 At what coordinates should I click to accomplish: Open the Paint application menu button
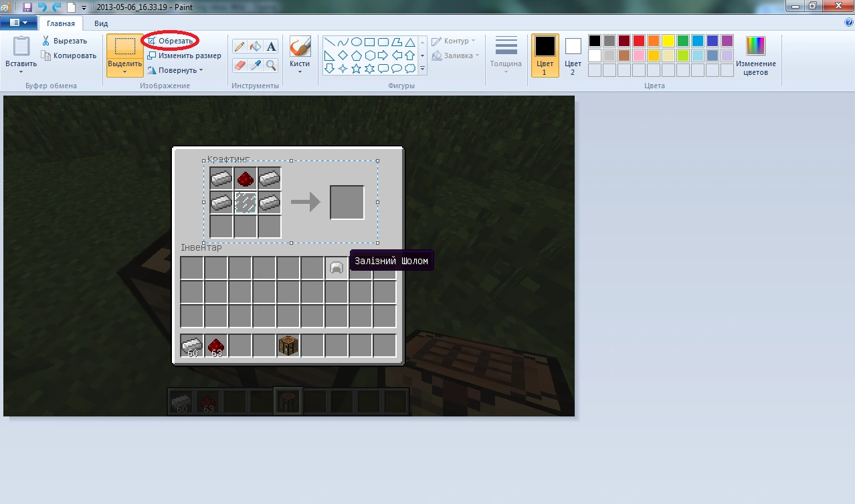point(19,23)
